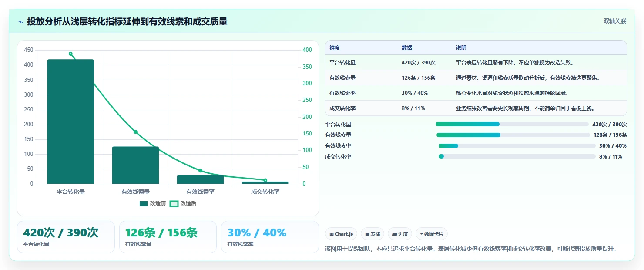Viewport: 644px width, 270px height.
Task: Open the 30% / 40% 有效线索率 card
Action: (270, 237)
